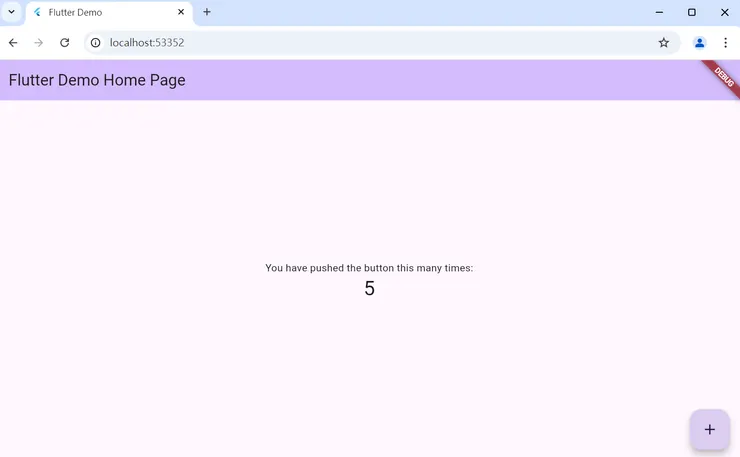Close the Chrome window
This screenshot has width=740, height=457.
tap(724, 12)
